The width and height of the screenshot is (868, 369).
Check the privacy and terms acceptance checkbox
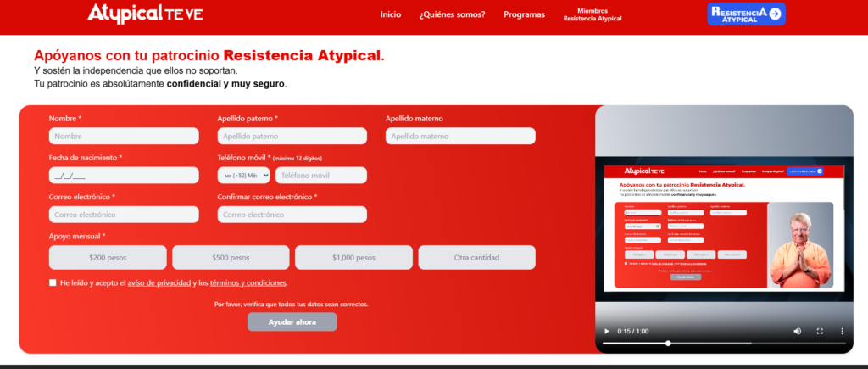[53, 282]
